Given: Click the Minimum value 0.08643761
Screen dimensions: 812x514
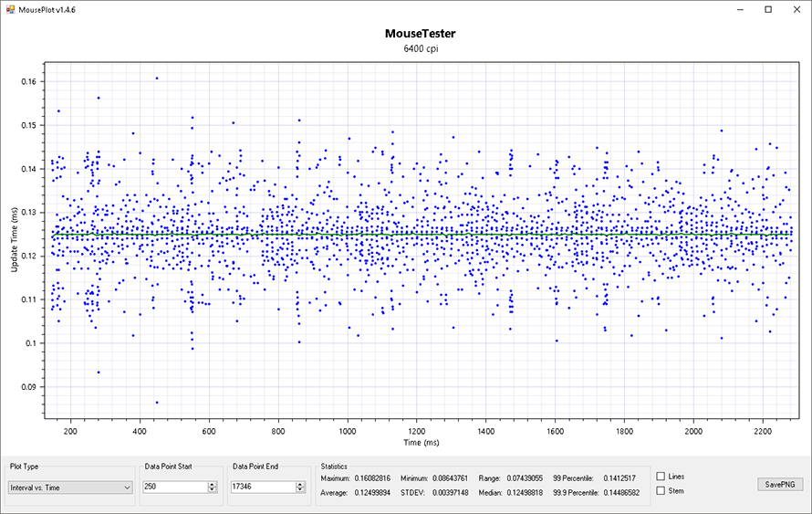Looking at the screenshot, I should coord(450,478).
